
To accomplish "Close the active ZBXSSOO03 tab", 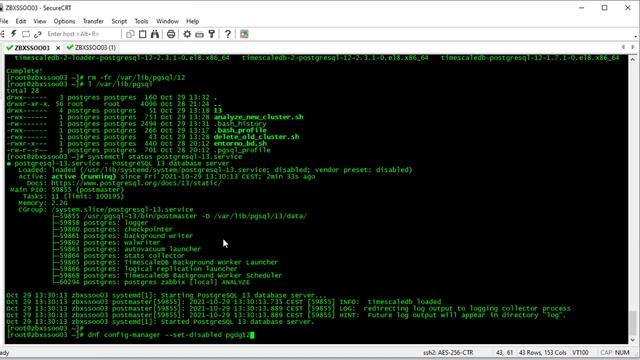I will pos(58,48).
